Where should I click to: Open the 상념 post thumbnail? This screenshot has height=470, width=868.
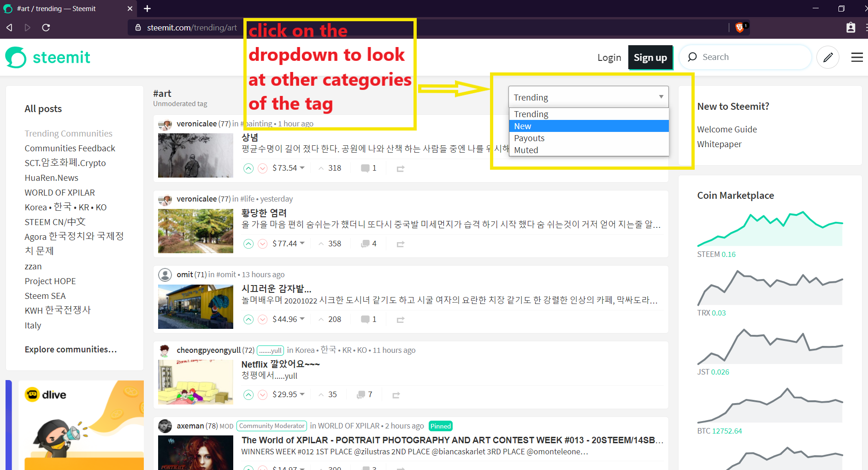point(195,155)
